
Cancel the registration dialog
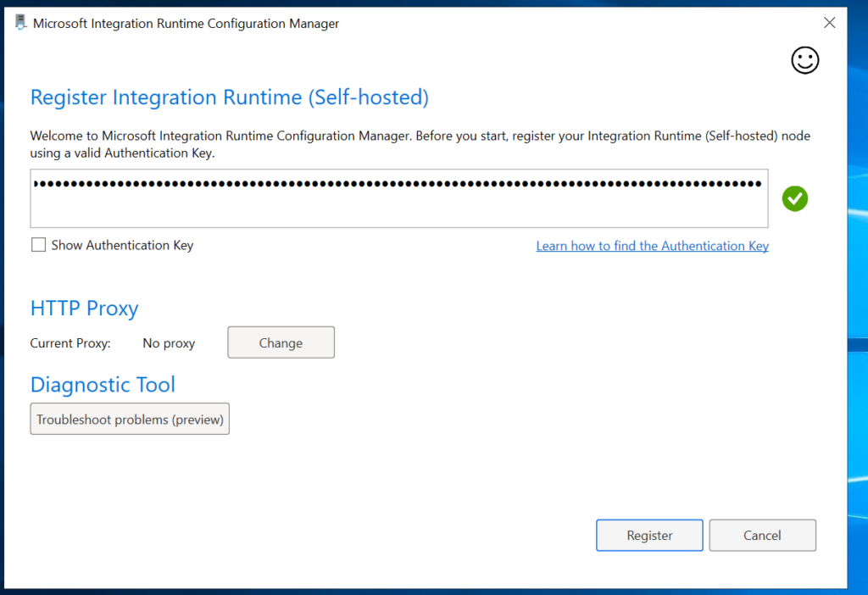[x=762, y=536]
